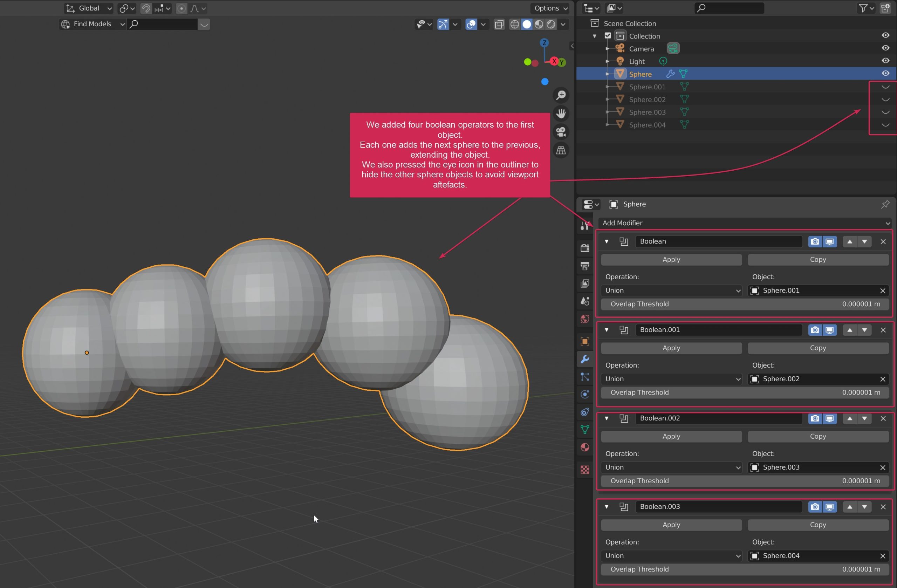Disable realtime display of the Boolean modifier

(x=829, y=241)
